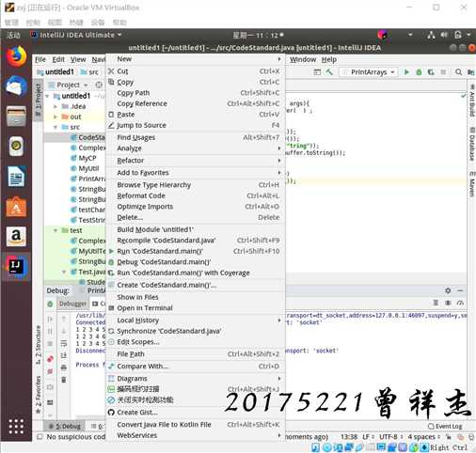Open the Local History submenu
This screenshot has width=476, height=453.
click(195, 320)
